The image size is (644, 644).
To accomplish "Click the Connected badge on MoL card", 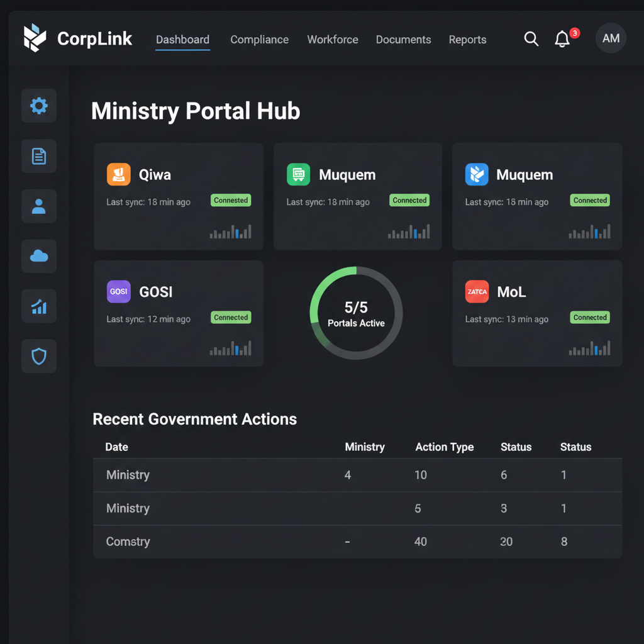I will coord(590,317).
